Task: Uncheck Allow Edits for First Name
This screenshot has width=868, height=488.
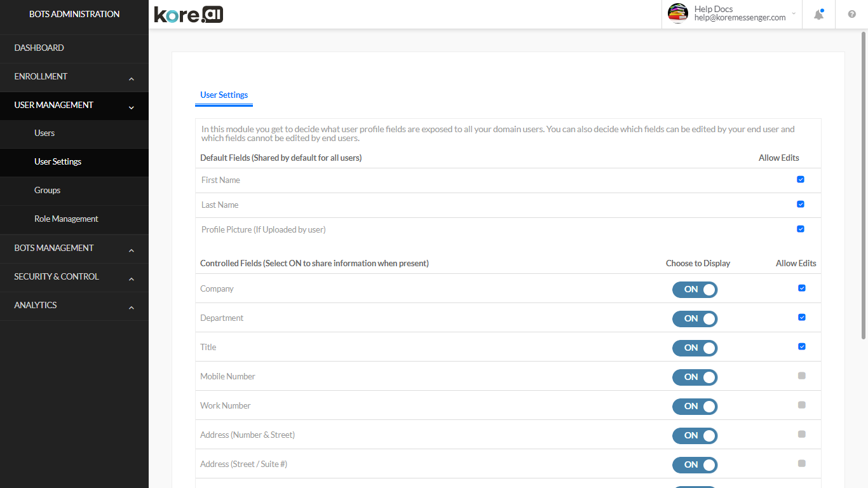Action: click(800, 180)
